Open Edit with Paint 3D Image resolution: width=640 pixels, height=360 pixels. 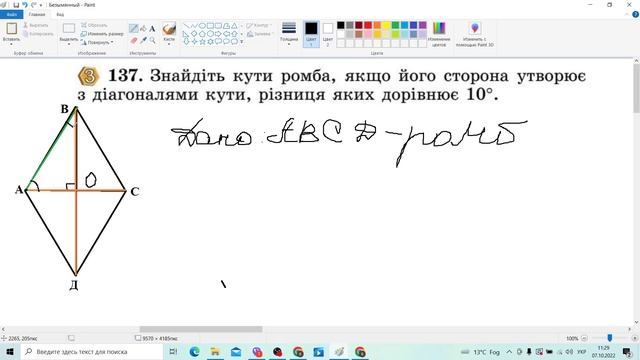(x=474, y=34)
